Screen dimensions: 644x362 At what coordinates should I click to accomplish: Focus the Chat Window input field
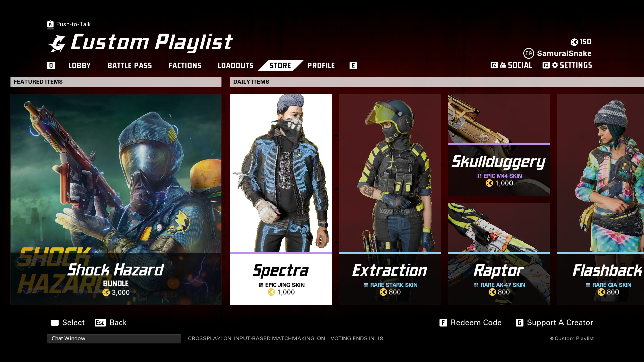coord(114,338)
